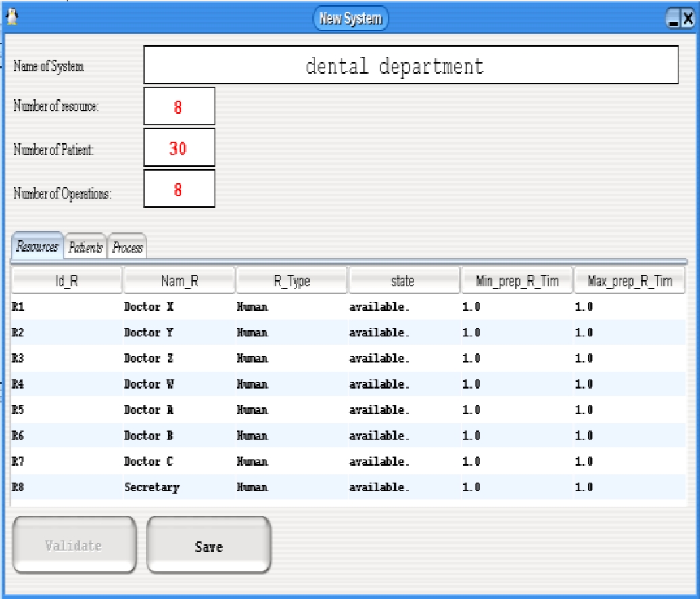Select the Resources tab
Image resolution: width=700 pixels, height=599 pixels.
coord(37,247)
